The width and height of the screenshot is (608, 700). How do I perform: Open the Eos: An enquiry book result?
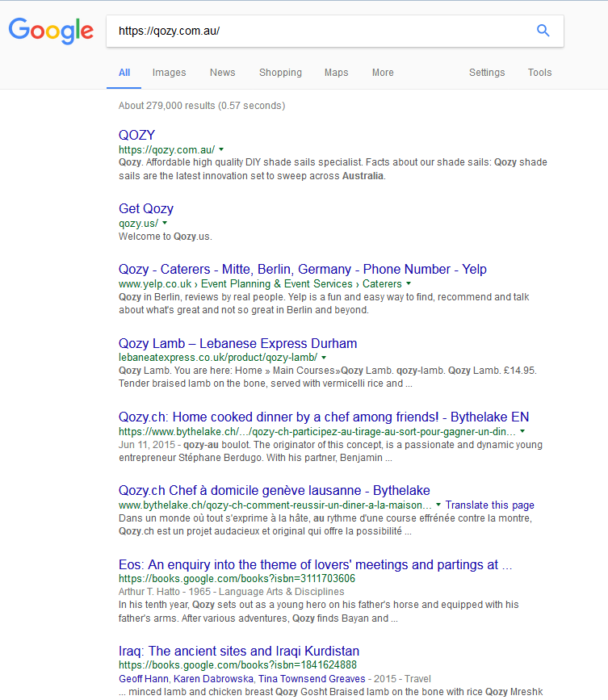click(315, 564)
